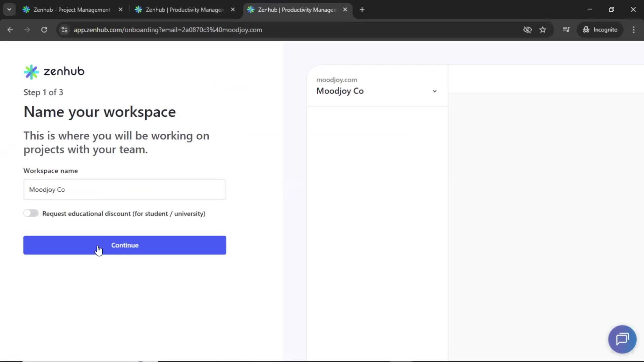
Task: Open the chat support bubble
Action: (622, 339)
